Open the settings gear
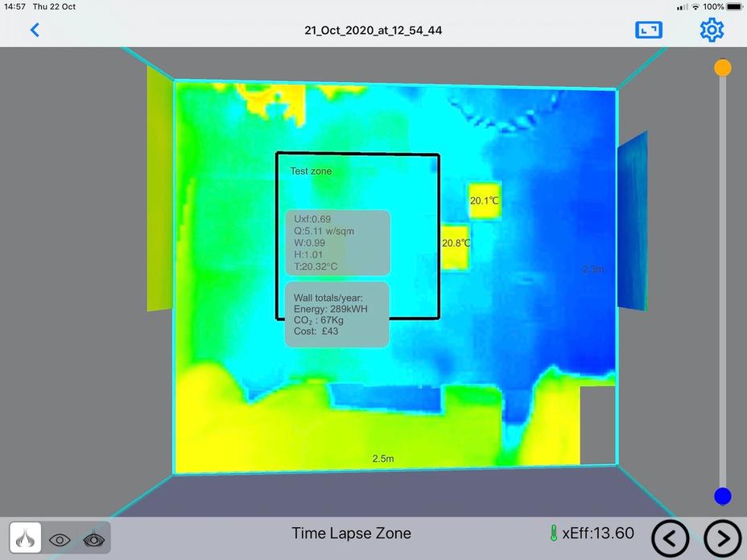The width and height of the screenshot is (747, 560). coord(712,30)
